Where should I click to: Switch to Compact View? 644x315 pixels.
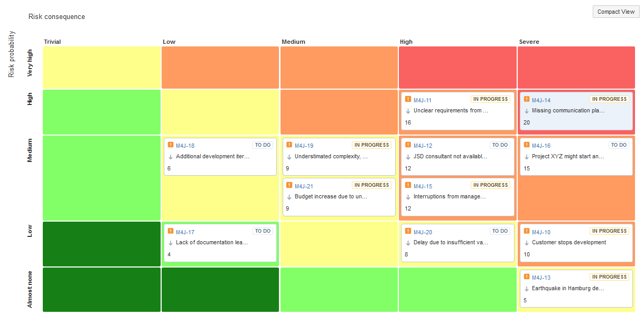tap(615, 12)
